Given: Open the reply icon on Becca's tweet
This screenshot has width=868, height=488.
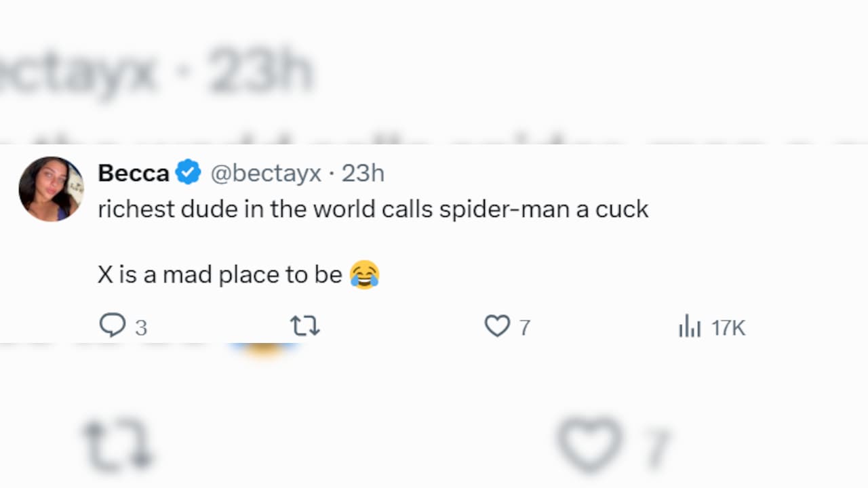Looking at the screenshot, I should pos(113,326).
